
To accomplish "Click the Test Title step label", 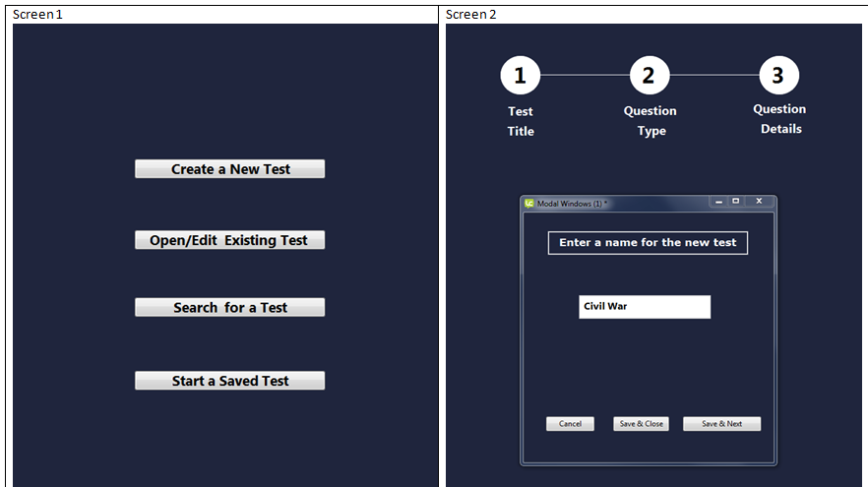I will tap(521, 121).
